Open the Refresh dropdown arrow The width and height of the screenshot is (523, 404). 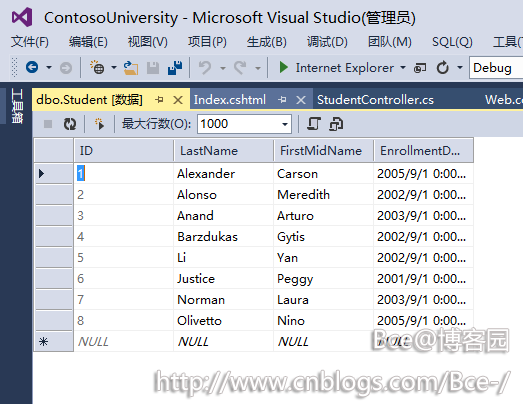click(x=460, y=68)
